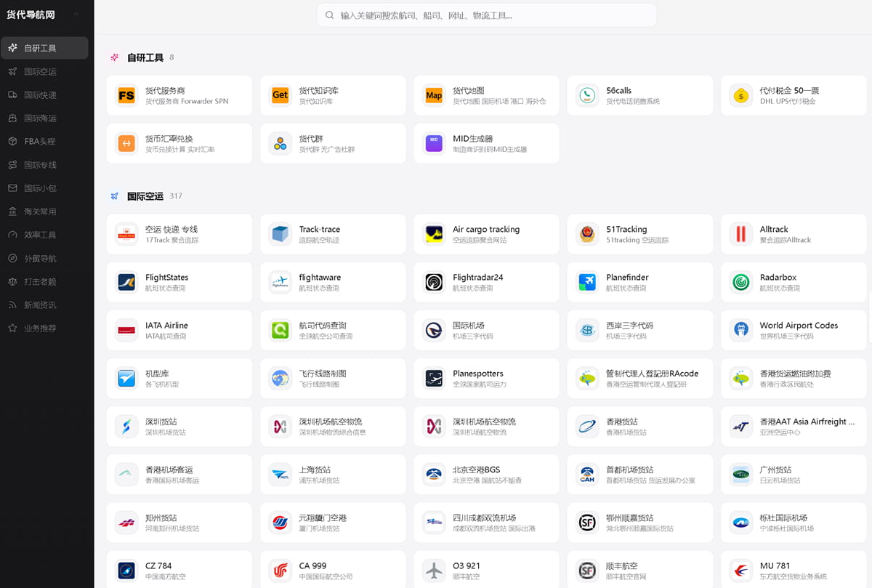The image size is (872, 588).
Task: Click the IATA Airline icon
Action: pos(126,330)
